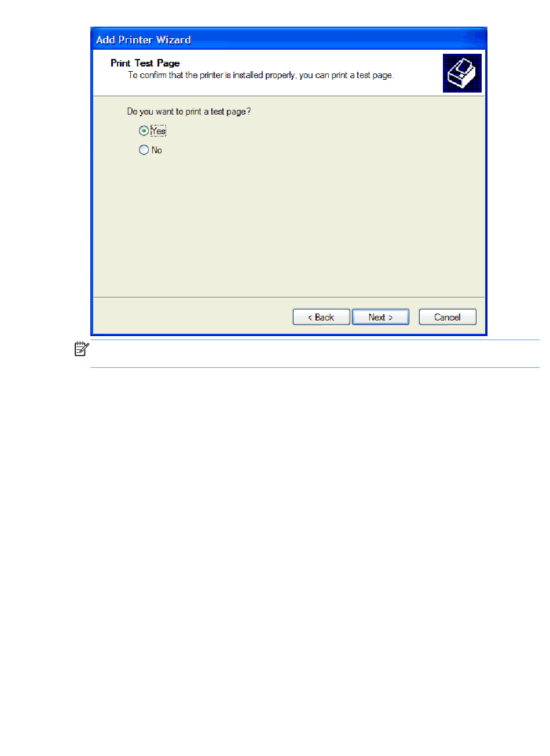Image resolution: width=550 pixels, height=756 pixels.
Task: Click the horizontal rule below the note icon
Action: pyautogui.click(x=315, y=367)
